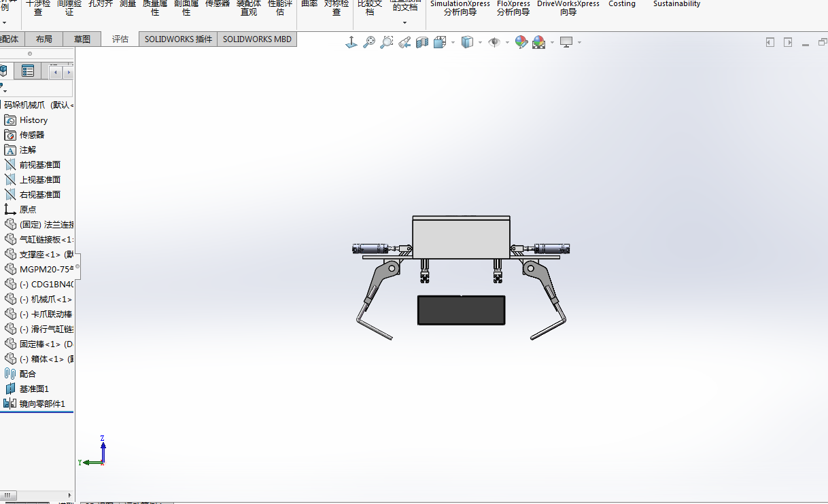Viewport: 828px width, 504px height.
Task: Open the Apply Scene dropdown arrow
Action: pos(552,42)
